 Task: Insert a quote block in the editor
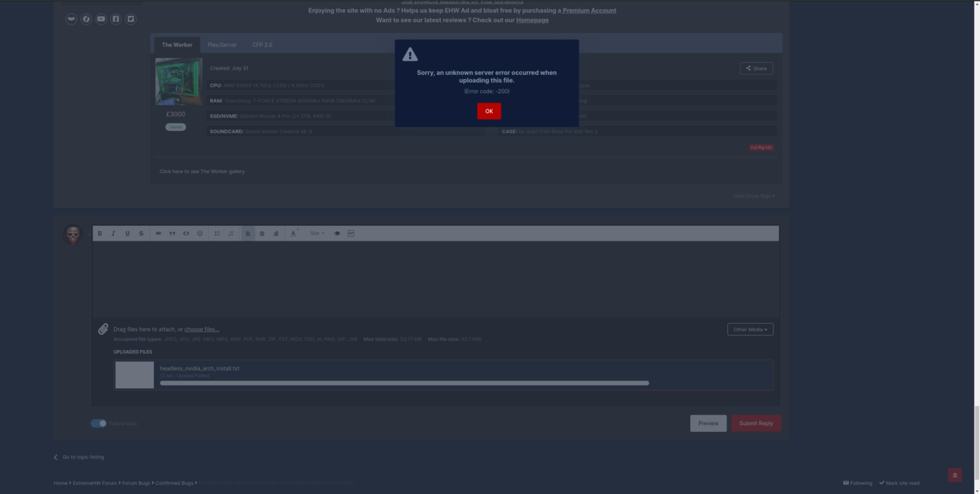pyautogui.click(x=172, y=234)
